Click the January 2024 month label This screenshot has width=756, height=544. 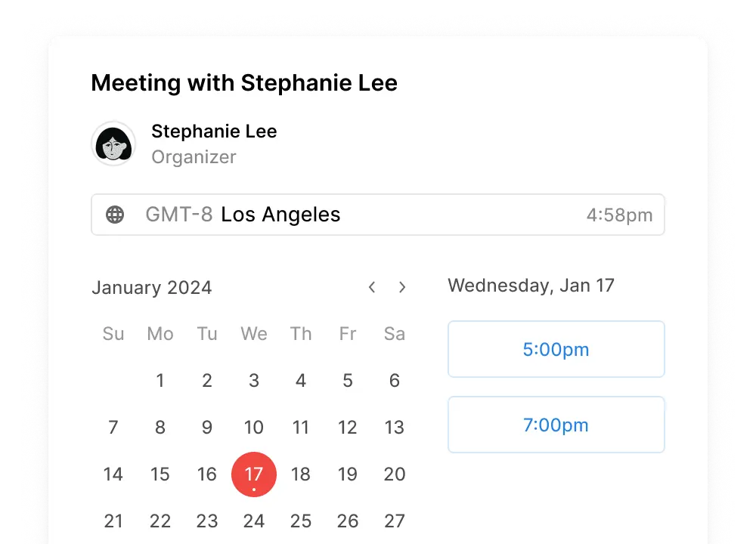pos(152,288)
